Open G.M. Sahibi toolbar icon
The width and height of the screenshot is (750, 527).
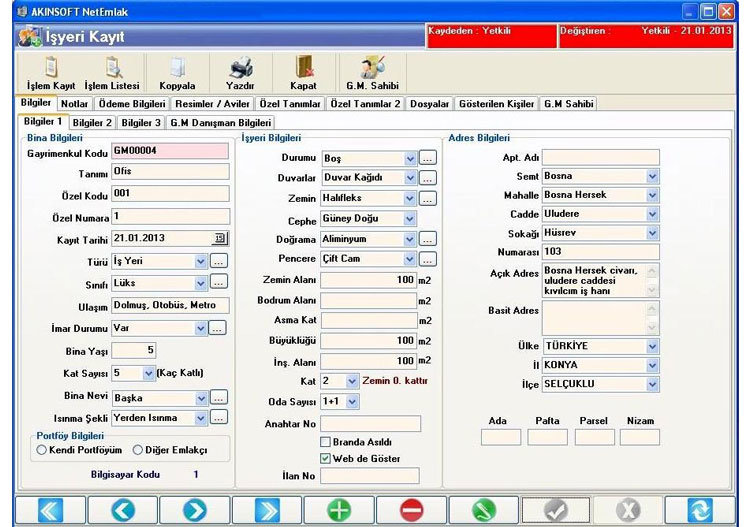tap(373, 73)
